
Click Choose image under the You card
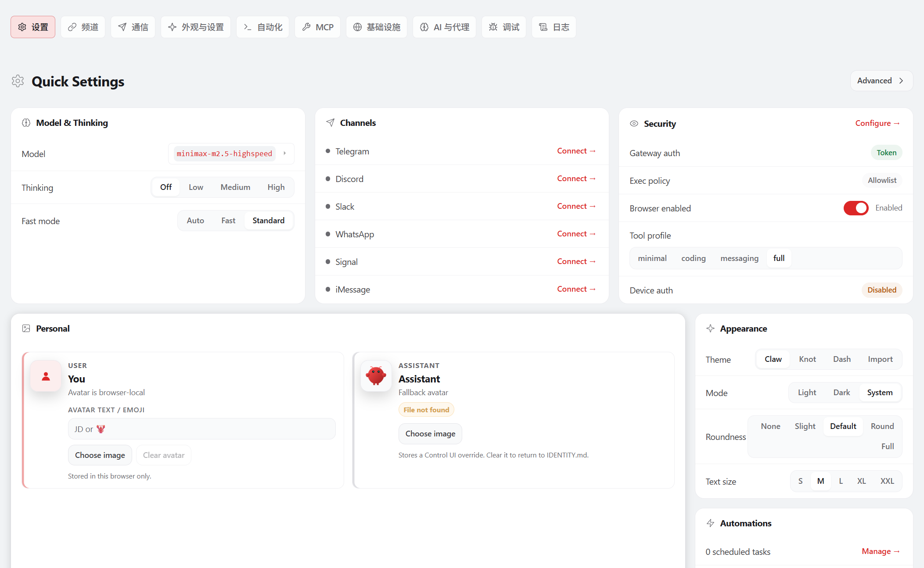click(100, 455)
